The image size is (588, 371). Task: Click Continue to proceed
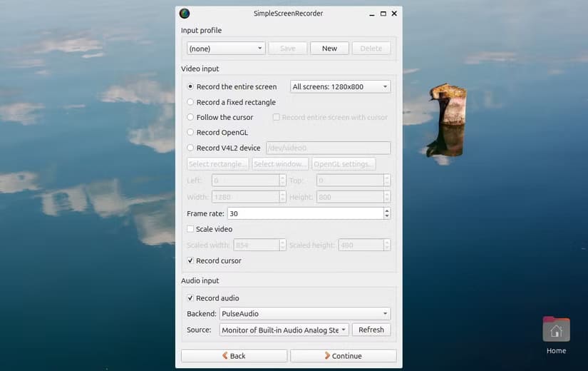click(x=343, y=355)
